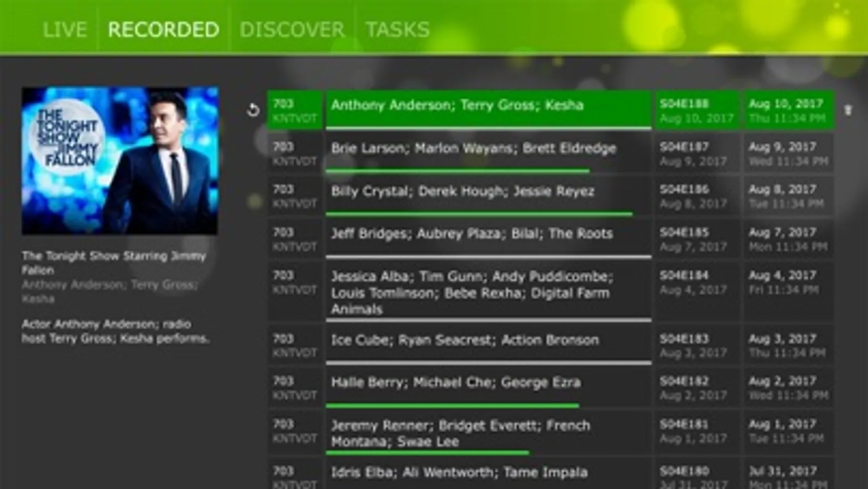The height and width of the screenshot is (489, 868).
Task: Select the Jessica Alba; Tim Gunn episode
Action: point(489,292)
